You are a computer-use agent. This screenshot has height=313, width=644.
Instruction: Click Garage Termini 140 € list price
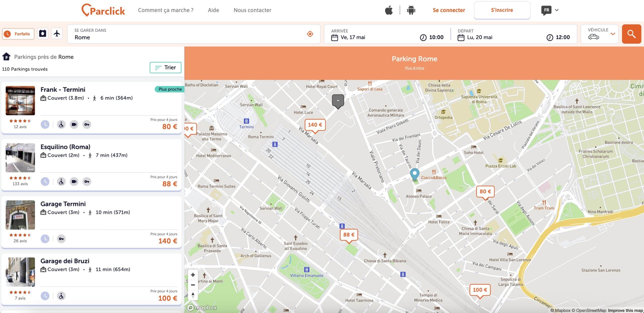click(168, 241)
